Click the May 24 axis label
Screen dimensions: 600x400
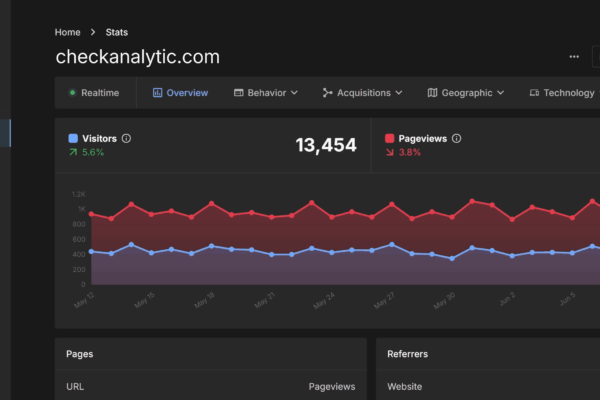[324, 300]
